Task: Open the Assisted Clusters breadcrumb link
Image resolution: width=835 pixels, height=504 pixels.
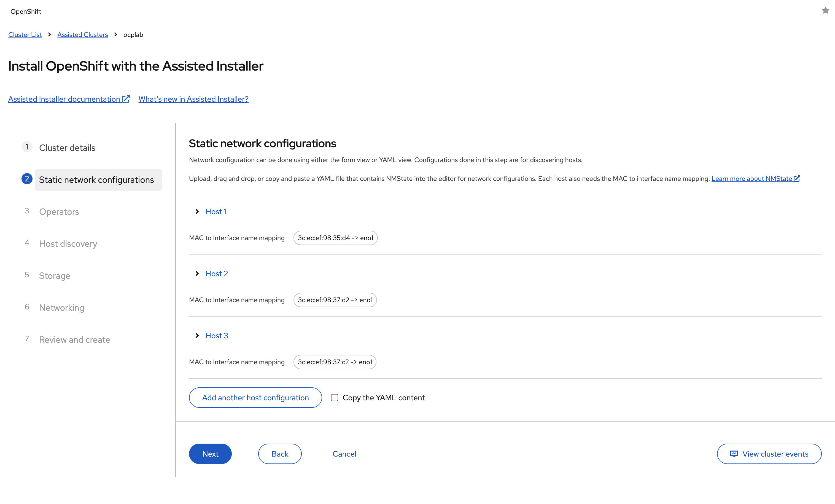Action: pos(83,34)
